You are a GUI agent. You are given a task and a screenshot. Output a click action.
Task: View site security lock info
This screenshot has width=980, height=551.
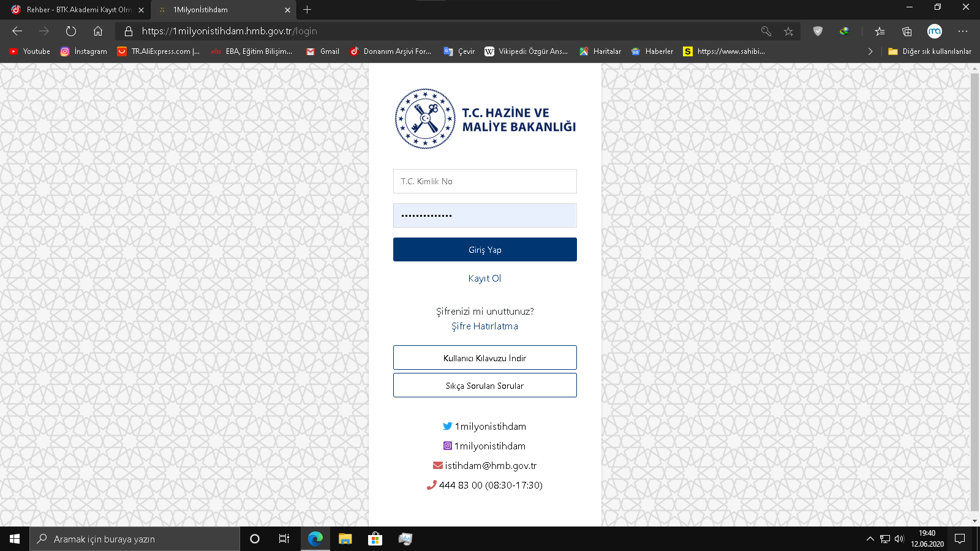[129, 31]
